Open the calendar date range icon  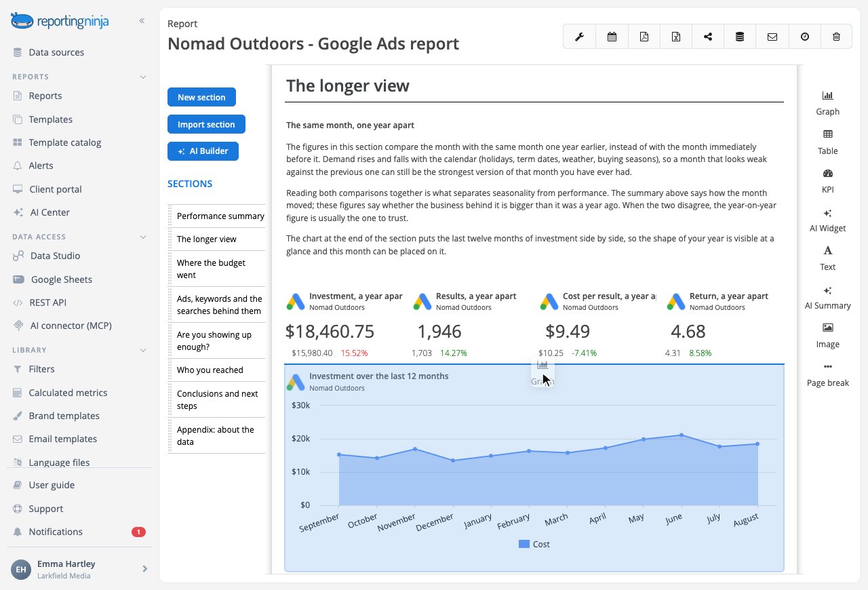coord(612,37)
